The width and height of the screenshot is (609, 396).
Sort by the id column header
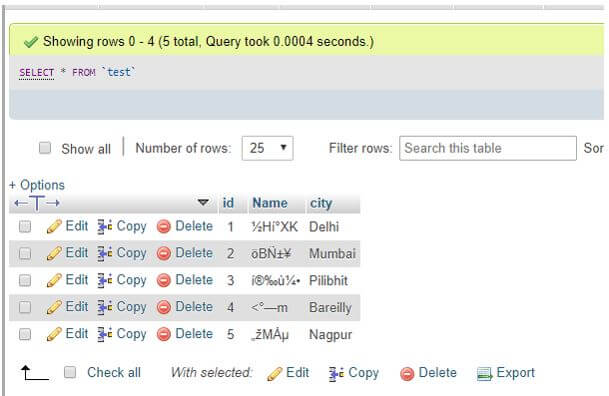tap(228, 203)
